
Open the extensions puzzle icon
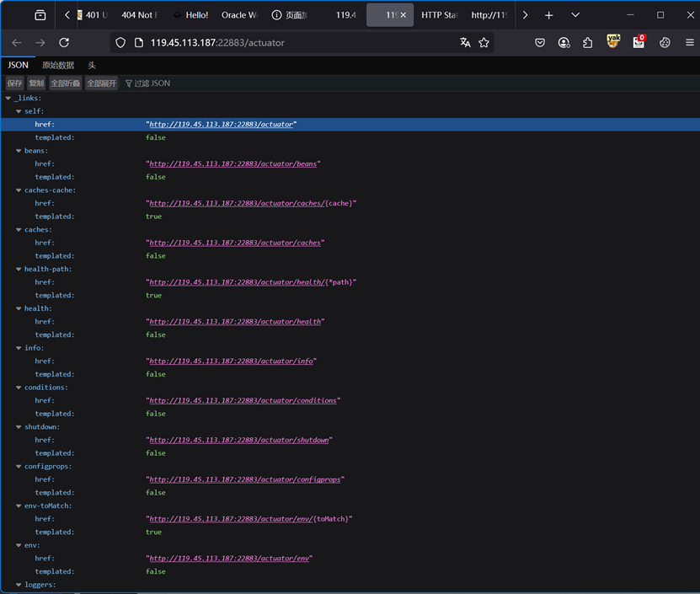point(588,43)
